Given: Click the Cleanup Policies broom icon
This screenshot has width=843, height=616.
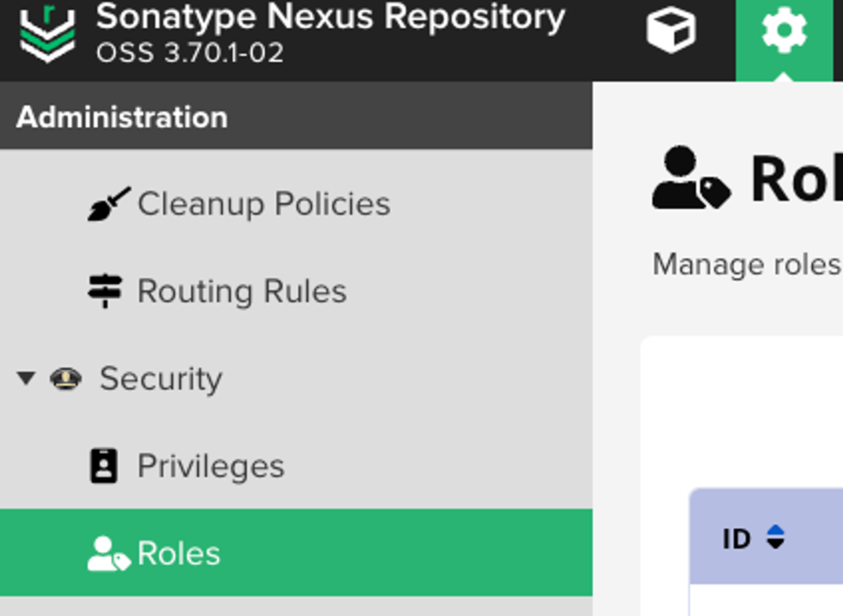Looking at the screenshot, I should 108,204.
